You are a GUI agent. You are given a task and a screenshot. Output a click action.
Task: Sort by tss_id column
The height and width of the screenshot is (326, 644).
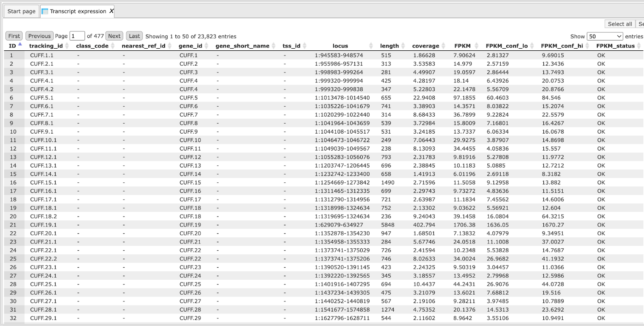coord(291,46)
